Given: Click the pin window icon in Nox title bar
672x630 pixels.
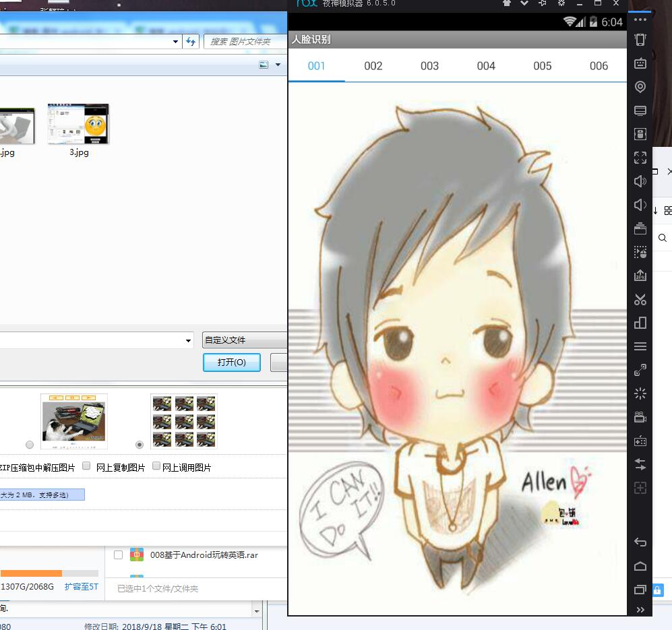Looking at the screenshot, I should click(x=543, y=3).
